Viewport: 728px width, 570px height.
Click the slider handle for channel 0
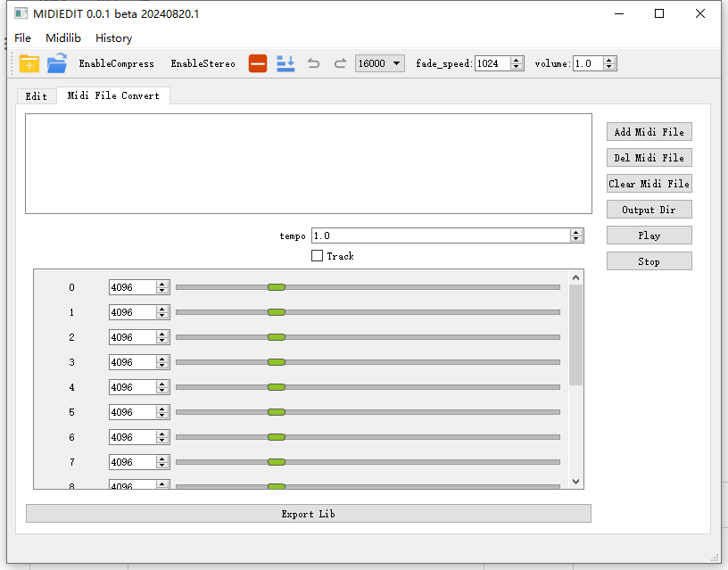pyautogui.click(x=277, y=287)
